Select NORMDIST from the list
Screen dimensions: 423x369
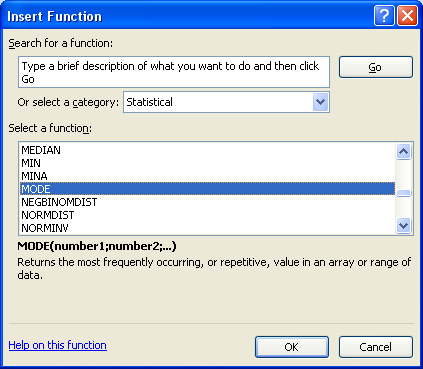point(207,215)
